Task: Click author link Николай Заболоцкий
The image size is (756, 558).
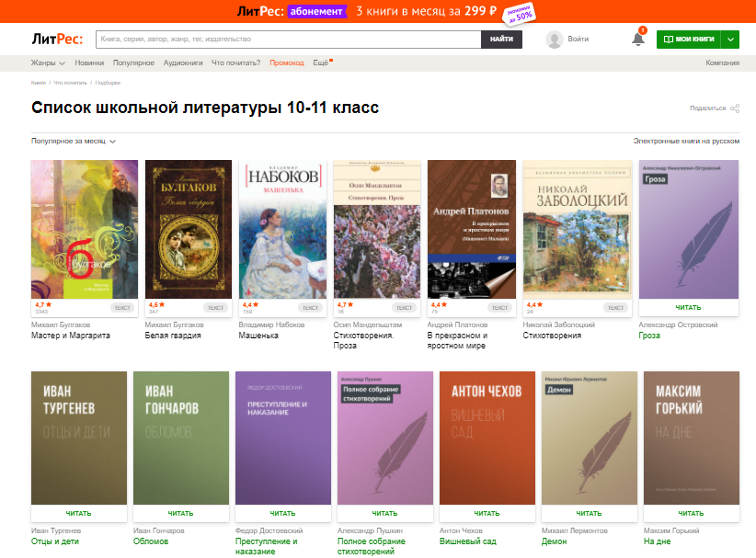Action: 559,325
